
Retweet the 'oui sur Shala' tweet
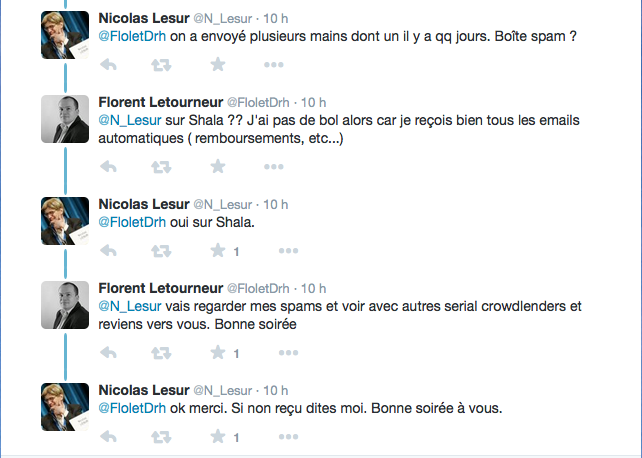coord(160,250)
